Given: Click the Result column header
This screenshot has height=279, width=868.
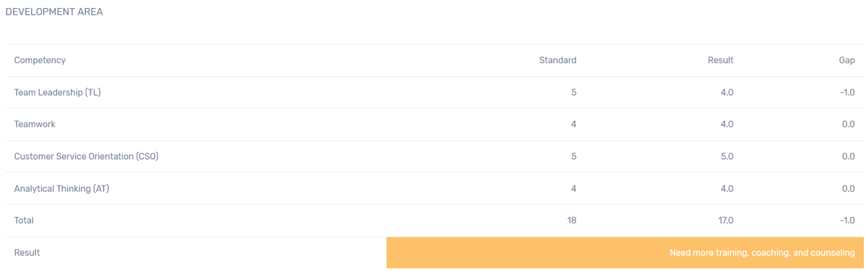Looking at the screenshot, I should pos(720,60).
